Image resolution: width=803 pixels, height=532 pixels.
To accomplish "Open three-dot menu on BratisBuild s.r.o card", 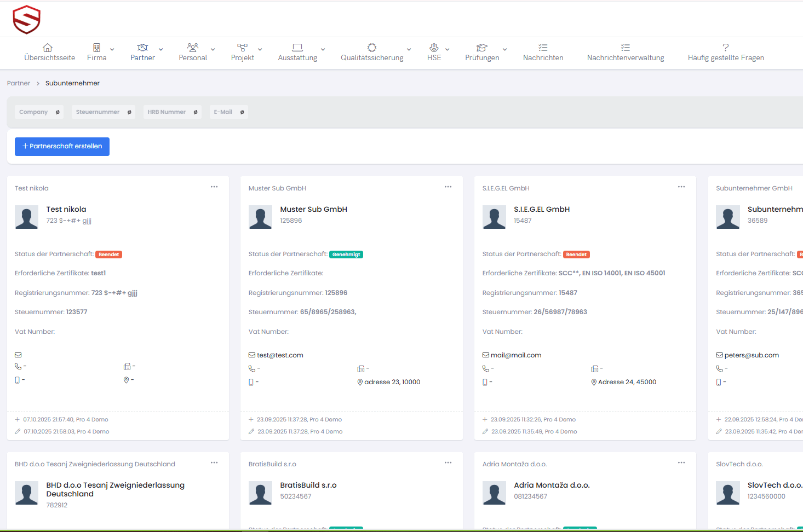I will point(448,463).
